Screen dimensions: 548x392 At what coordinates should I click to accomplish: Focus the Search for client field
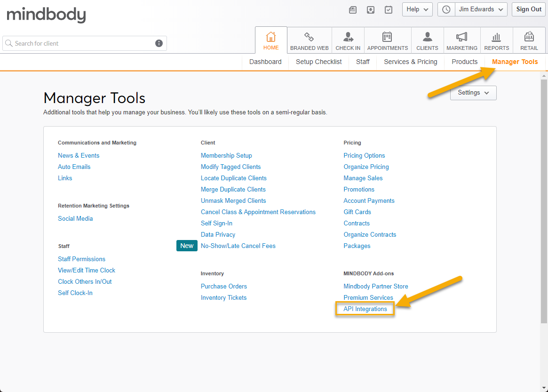coord(84,43)
